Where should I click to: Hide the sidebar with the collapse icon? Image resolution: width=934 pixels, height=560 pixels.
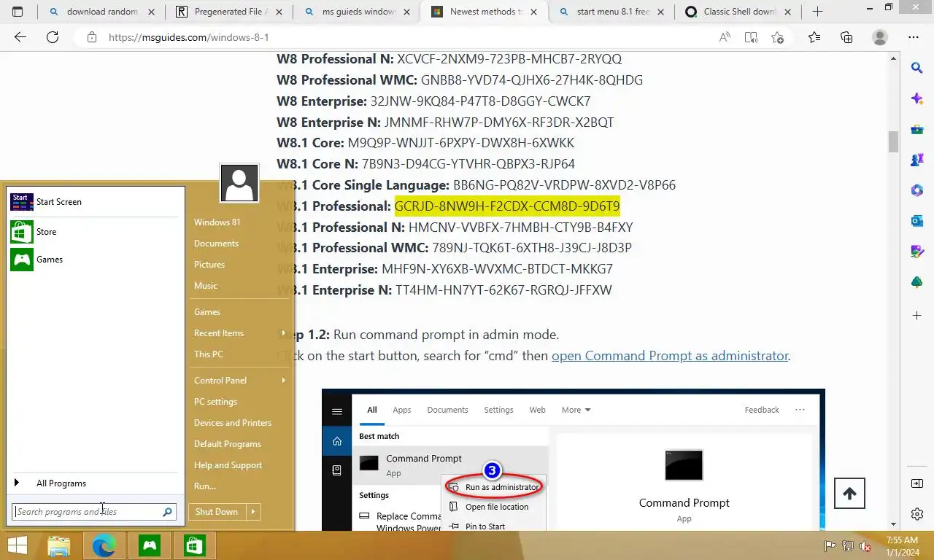(917, 483)
